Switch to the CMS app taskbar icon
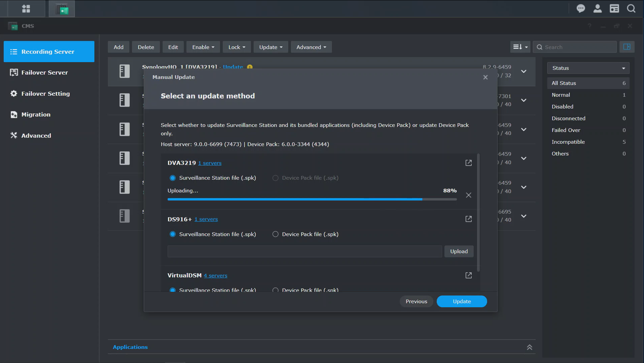 [62, 9]
